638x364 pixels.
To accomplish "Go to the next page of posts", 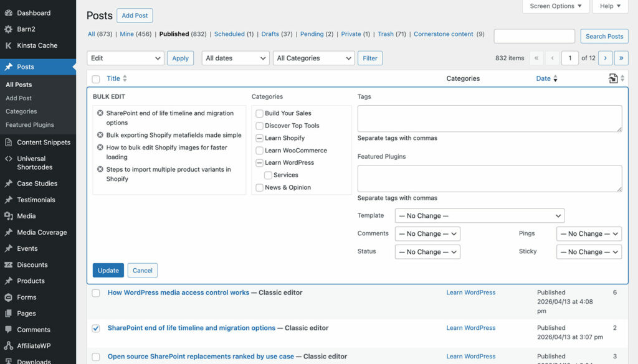I will coord(606,58).
